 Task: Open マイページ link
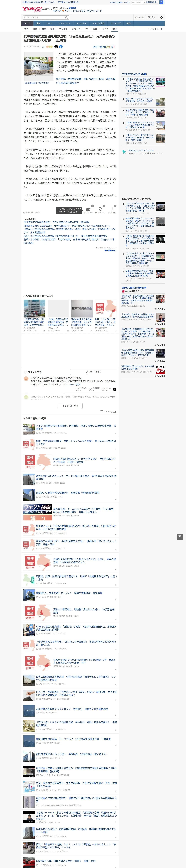coord(139,18)
